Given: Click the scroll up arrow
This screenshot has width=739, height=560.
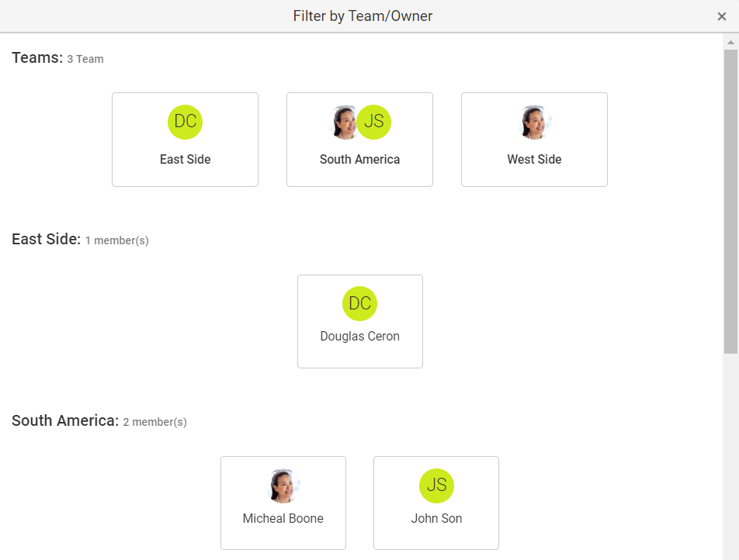Looking at the screenshot, I should 730,43.
